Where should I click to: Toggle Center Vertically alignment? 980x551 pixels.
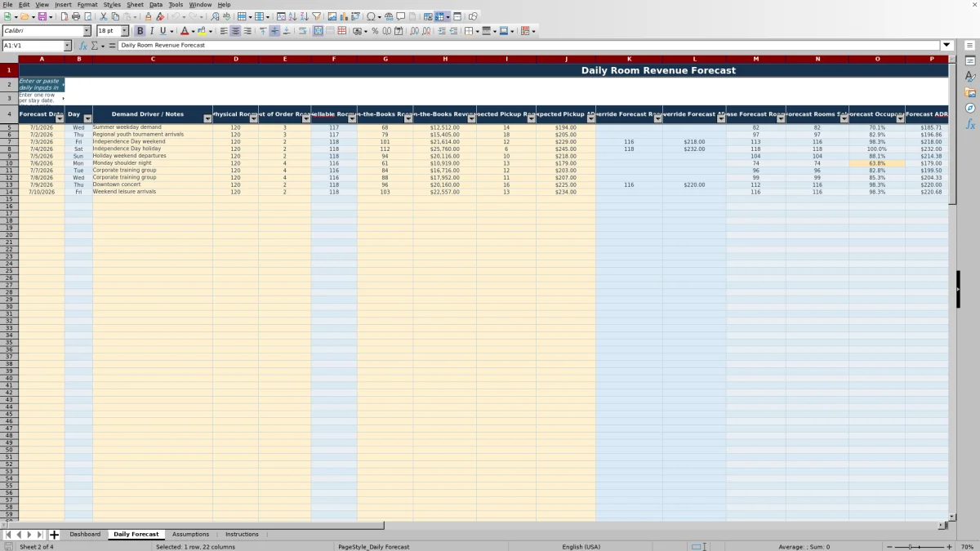(x=274, y=31)
